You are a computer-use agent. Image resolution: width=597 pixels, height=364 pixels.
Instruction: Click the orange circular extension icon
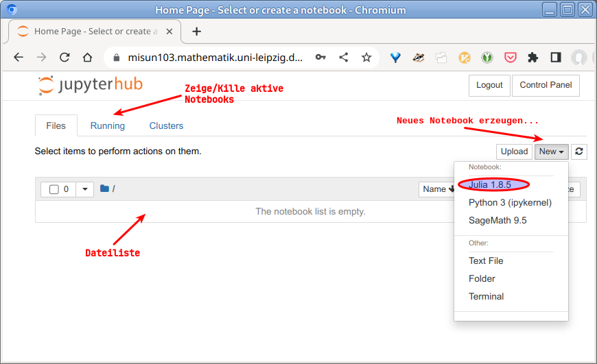[464, 58]
